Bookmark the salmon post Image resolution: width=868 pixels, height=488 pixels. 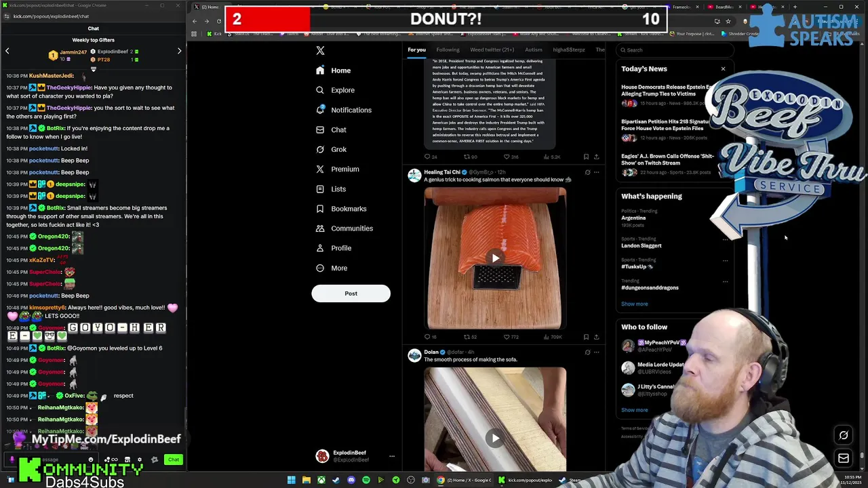[586, 337]
